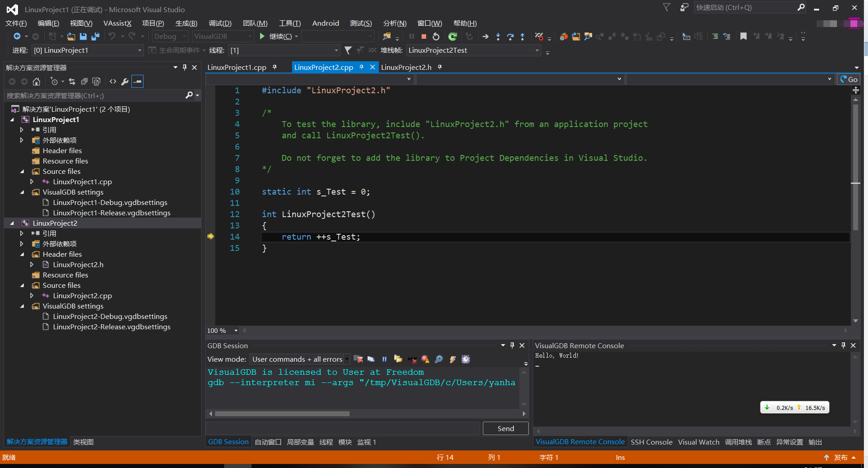The height and width of the screenshot is (468, 868).
Task: Select the SSH Console bottom tab
Action: [x=651, y=442]
